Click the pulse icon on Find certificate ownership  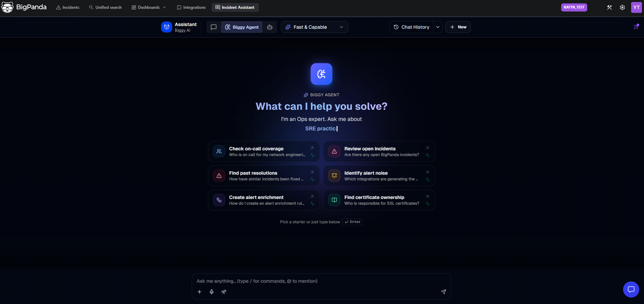(x=428, y=204)
